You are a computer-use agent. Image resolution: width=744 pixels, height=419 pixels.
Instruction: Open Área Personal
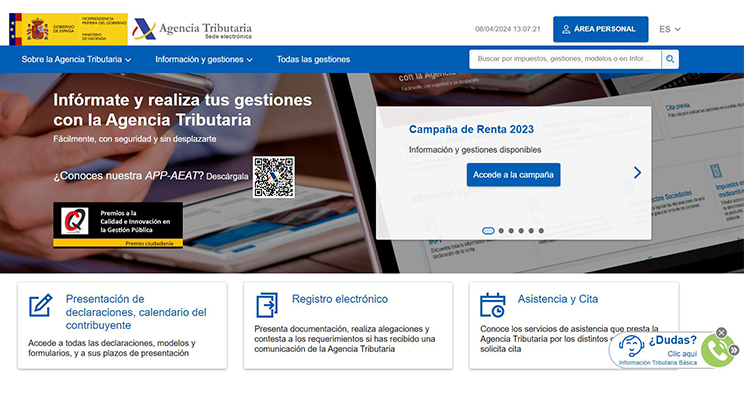(x=600, y=29)
